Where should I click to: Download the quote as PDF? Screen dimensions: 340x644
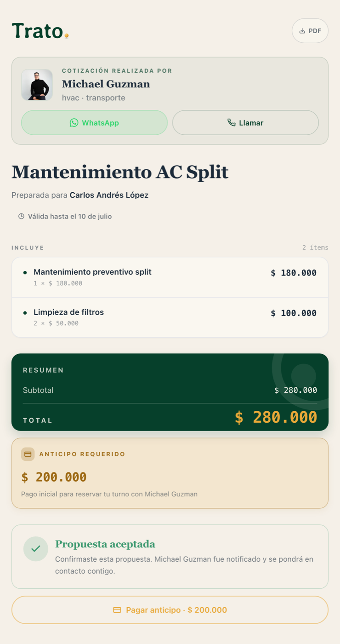pos(310,31)
